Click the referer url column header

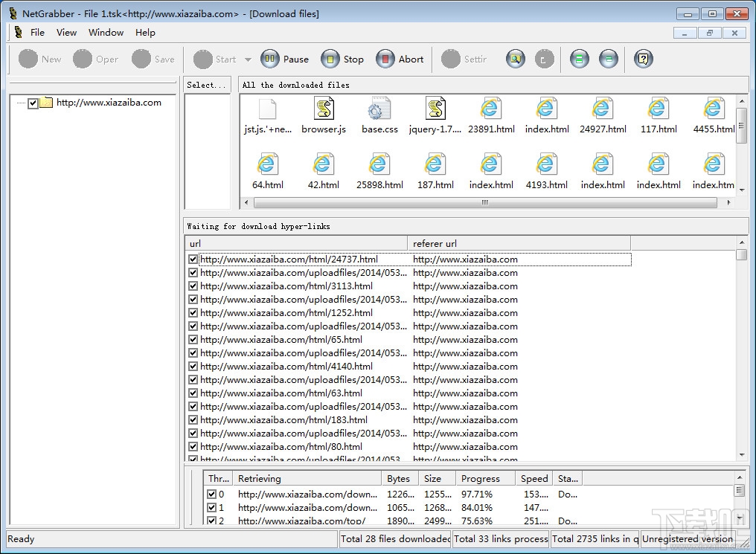518,243
